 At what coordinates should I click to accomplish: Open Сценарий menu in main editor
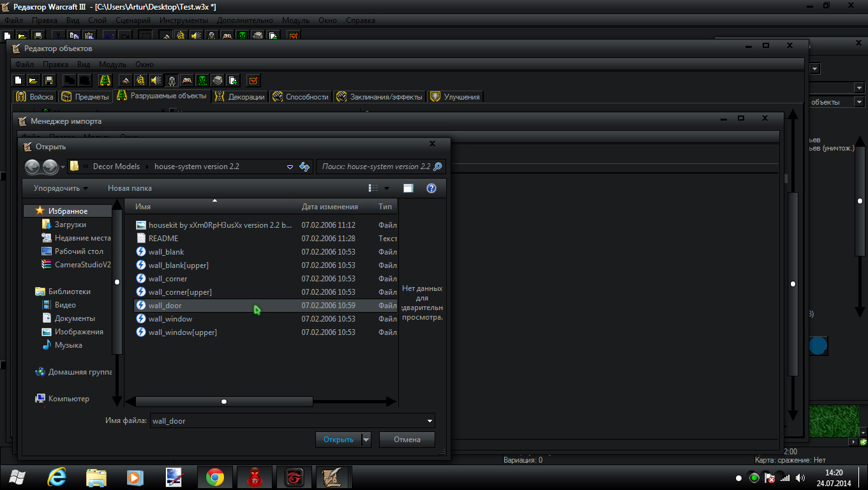tap(134, 20)
